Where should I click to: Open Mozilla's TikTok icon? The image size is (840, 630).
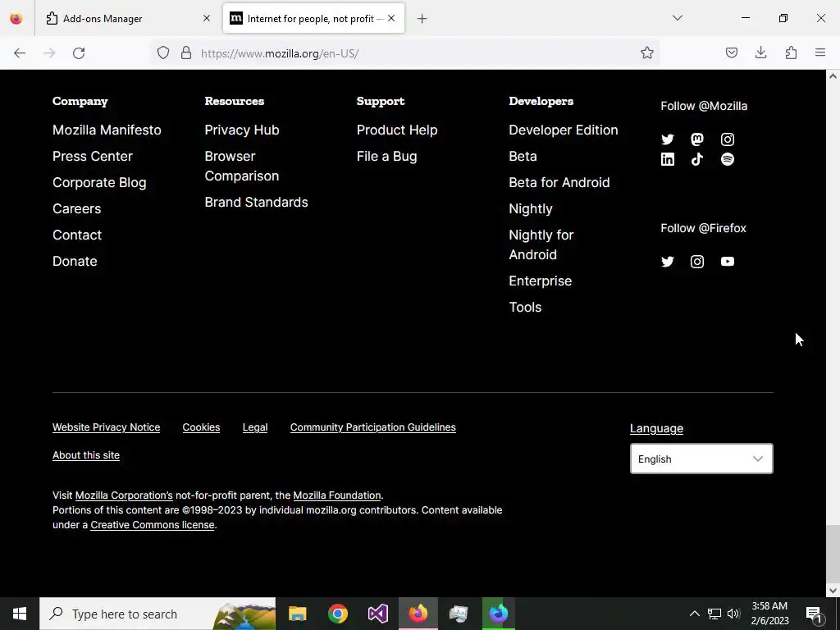[x=697, y=159]
